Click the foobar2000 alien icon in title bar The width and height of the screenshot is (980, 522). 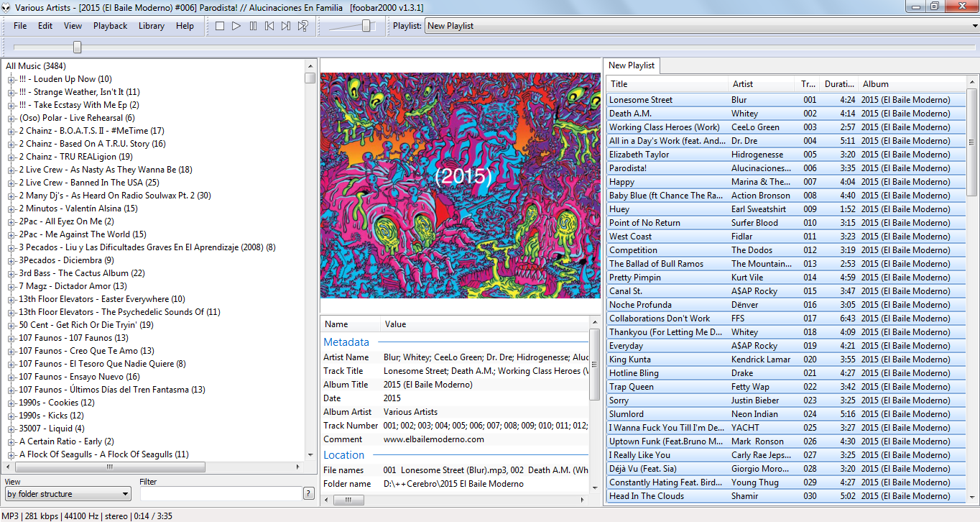pos(7,6)
